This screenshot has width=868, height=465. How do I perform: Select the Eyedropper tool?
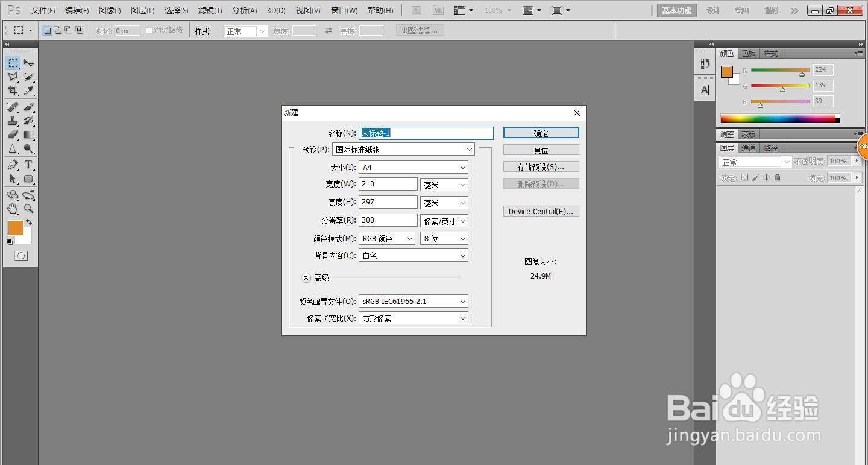tap(28, 90)
